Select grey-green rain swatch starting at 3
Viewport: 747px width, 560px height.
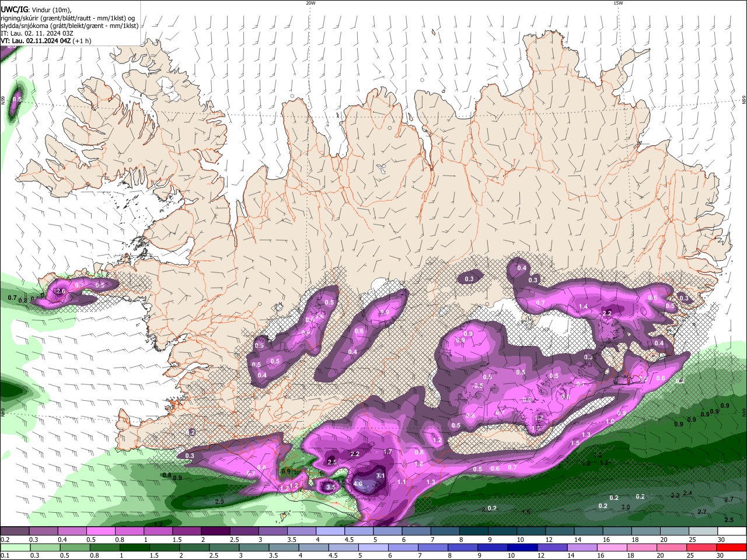(x=254, y=548)
